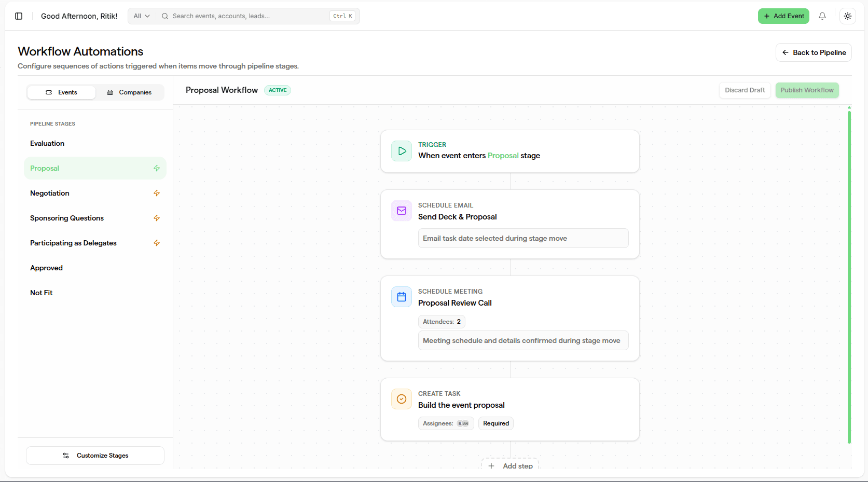Viewport: 868px width, 482px height.
Task: Click lightning icon beside Participating as Delegates
Action: [157, 243]
